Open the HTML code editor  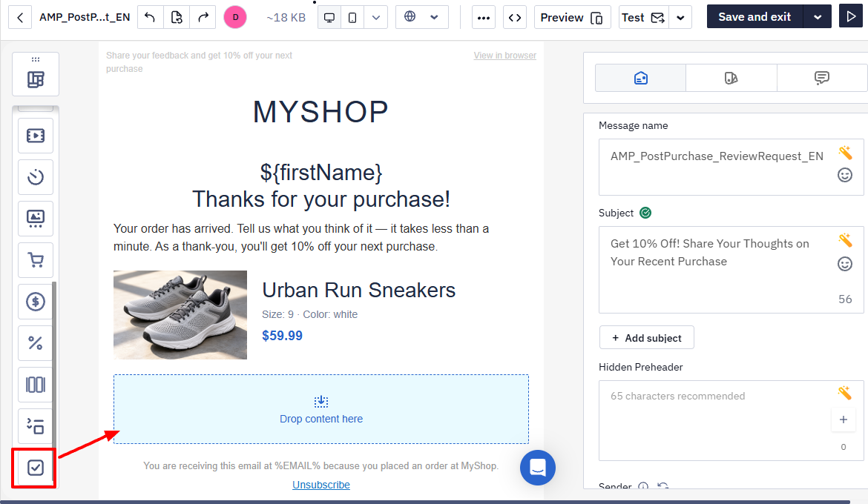point(515,18)
